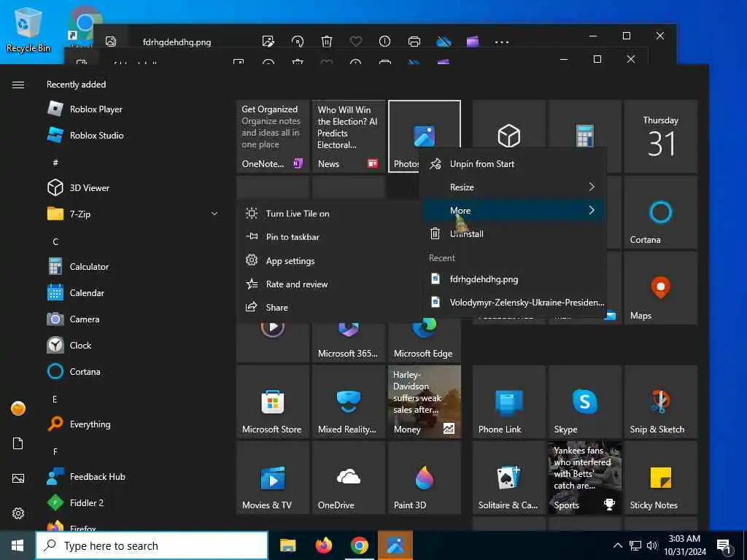Open the Phone Link tile
Screen dimensions: 747x560
pos(508,402)
